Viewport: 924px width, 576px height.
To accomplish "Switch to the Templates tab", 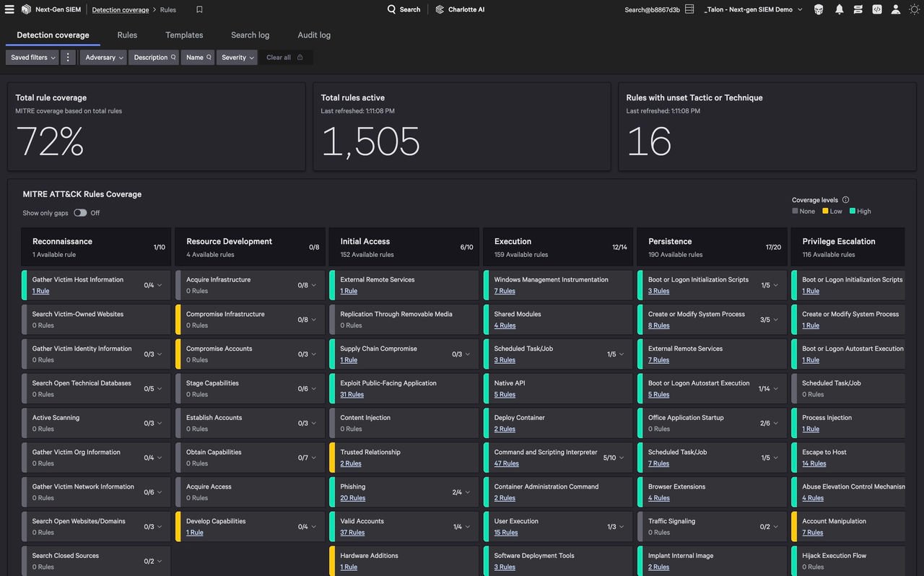I will coord(184,35).
